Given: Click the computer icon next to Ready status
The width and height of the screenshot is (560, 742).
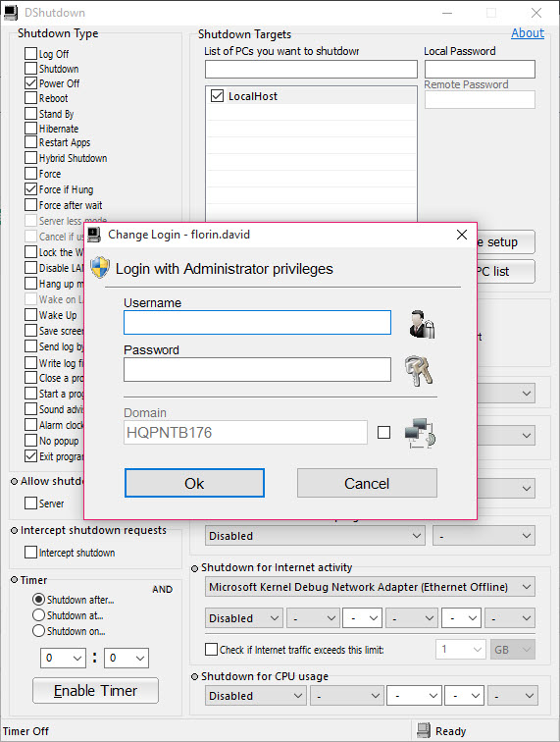Looking at the screenshot, I should pos(424,730).
